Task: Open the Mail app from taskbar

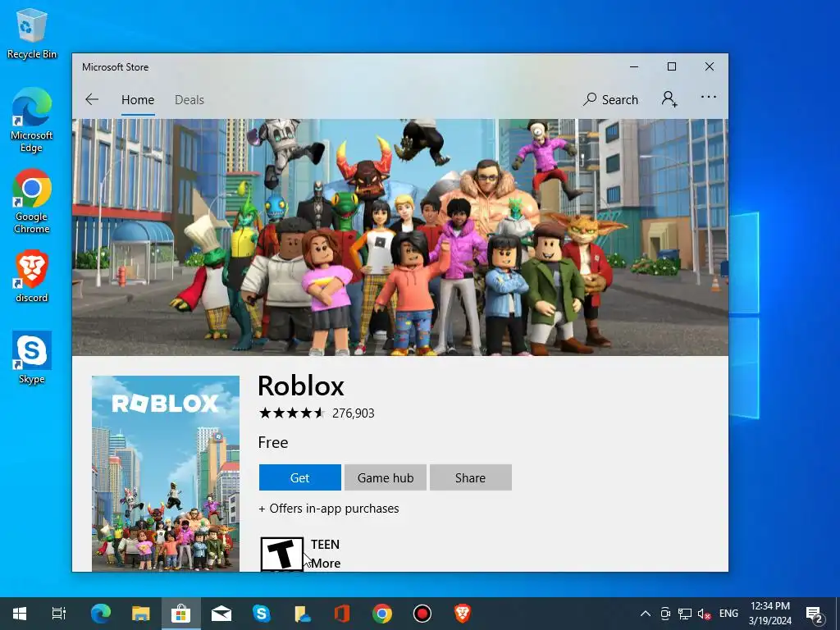Action: [221, 614]
